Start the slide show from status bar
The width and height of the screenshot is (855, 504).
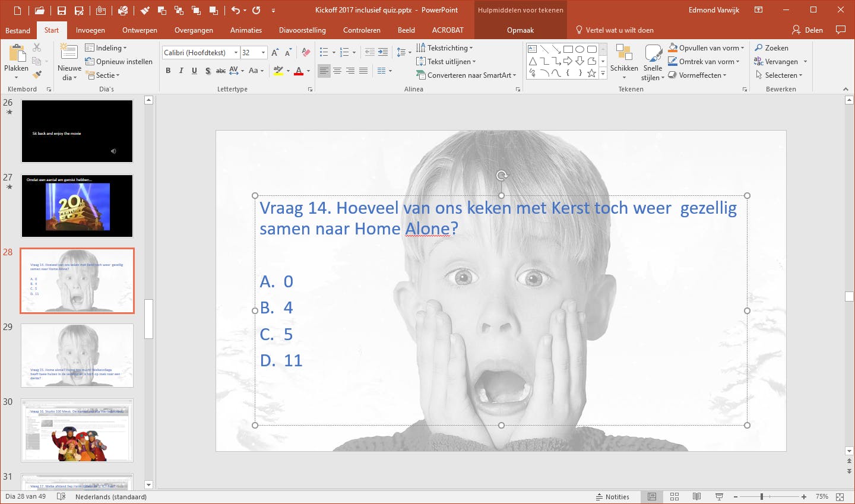719,497
